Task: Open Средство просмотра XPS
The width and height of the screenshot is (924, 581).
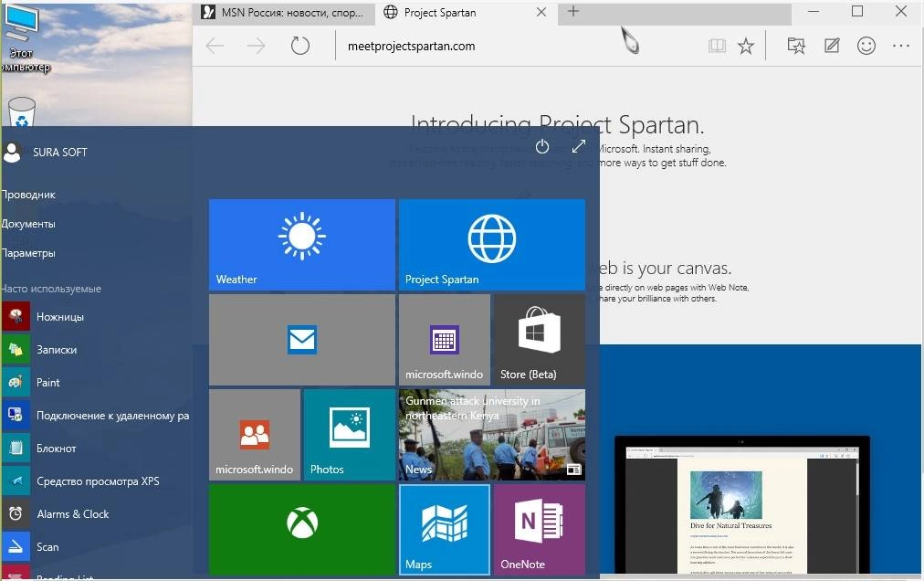Action: point(97,481)
